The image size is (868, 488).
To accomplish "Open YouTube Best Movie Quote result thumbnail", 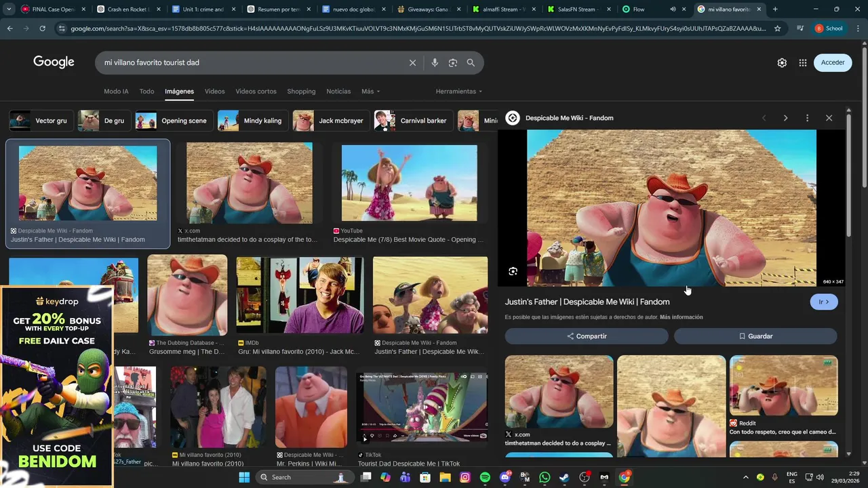I will tap(409, 183).
